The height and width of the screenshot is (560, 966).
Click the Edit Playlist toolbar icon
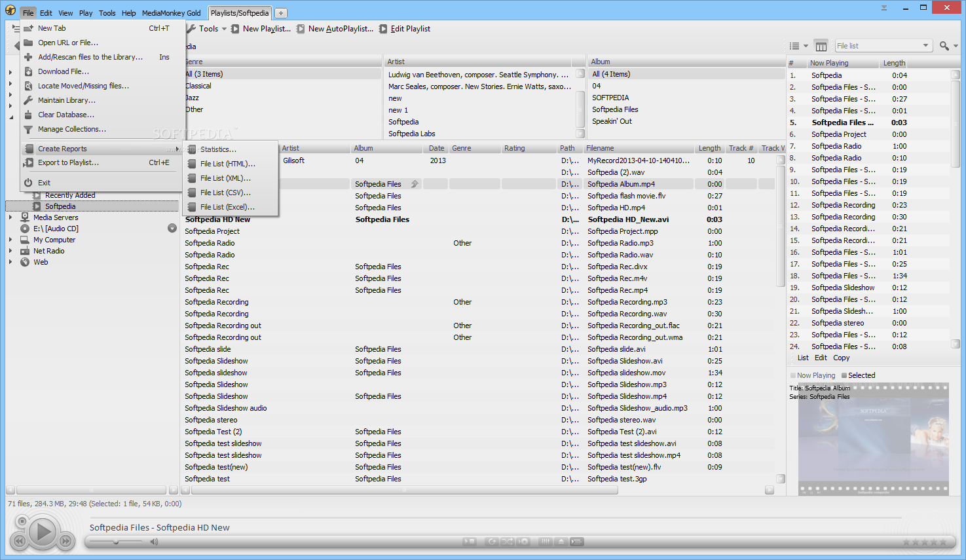(383, 29)
